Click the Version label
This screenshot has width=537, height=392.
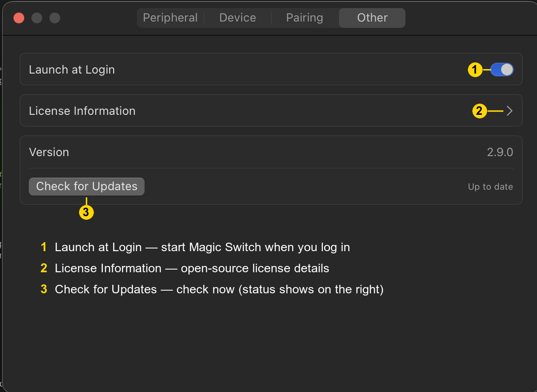(x=49, y=152)
